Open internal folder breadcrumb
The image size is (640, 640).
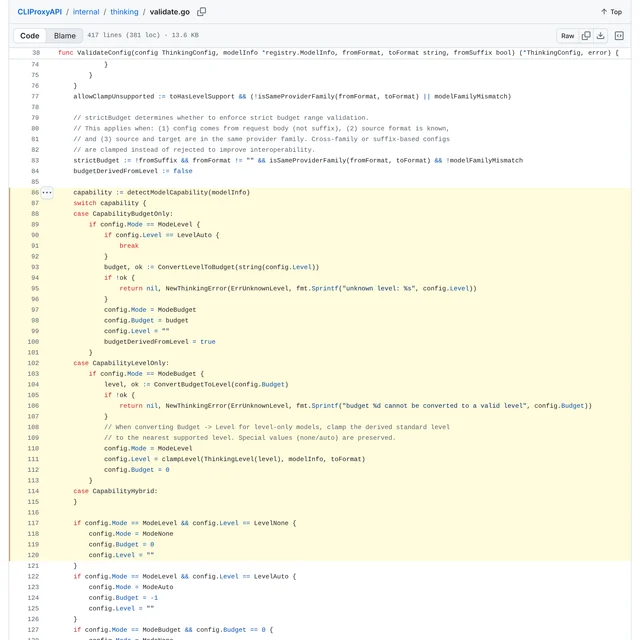click(86, 12)
